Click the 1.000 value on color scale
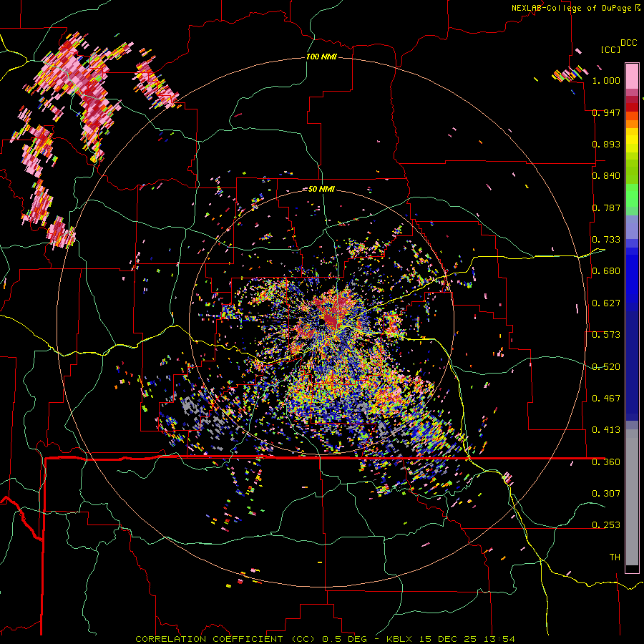 pyautogui.click(x=606, y=80)
